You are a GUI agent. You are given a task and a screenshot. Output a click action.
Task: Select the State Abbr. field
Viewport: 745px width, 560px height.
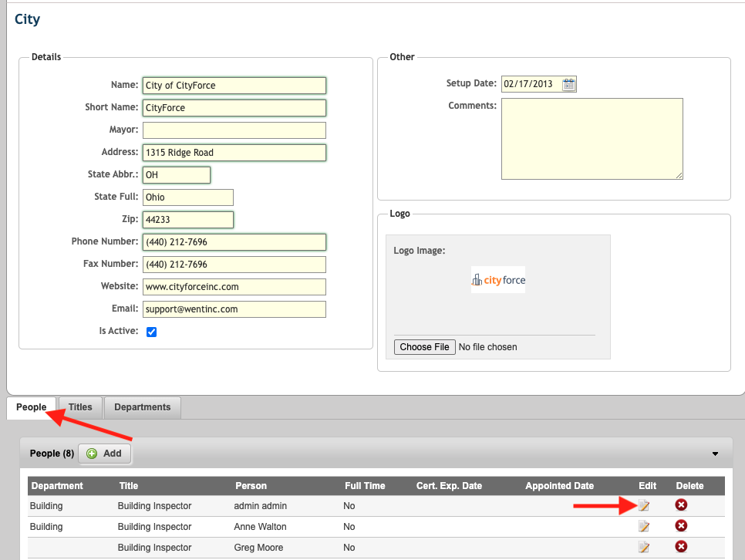177,175
